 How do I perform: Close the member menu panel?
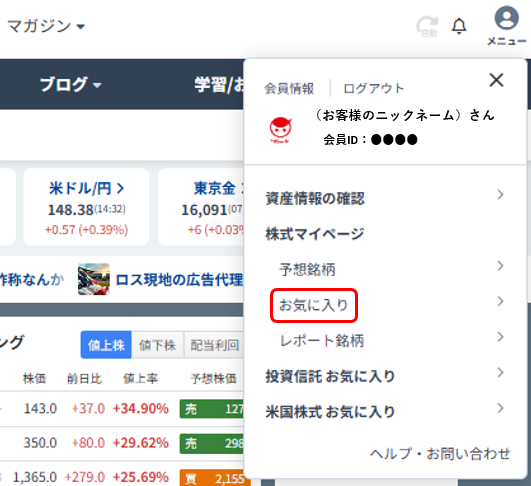(496, 80)
